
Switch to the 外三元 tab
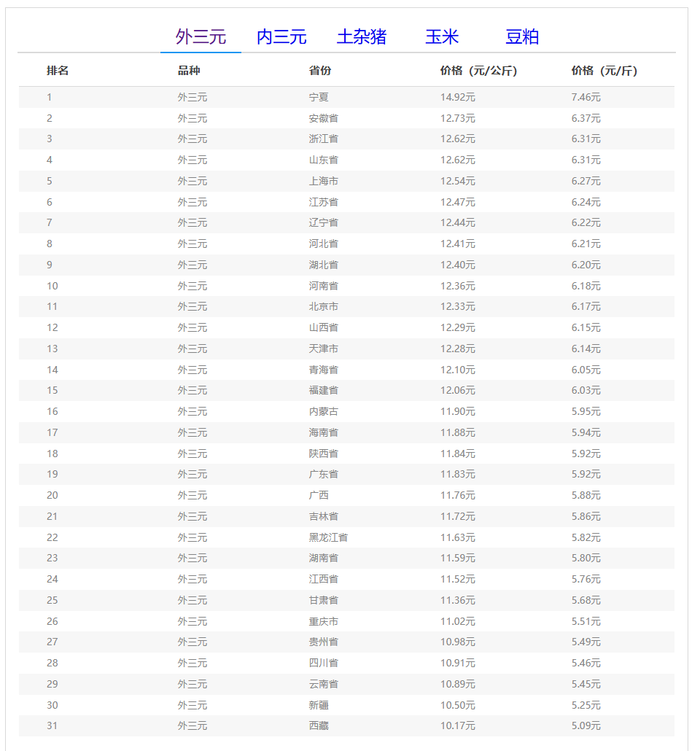tap(201, 37)
